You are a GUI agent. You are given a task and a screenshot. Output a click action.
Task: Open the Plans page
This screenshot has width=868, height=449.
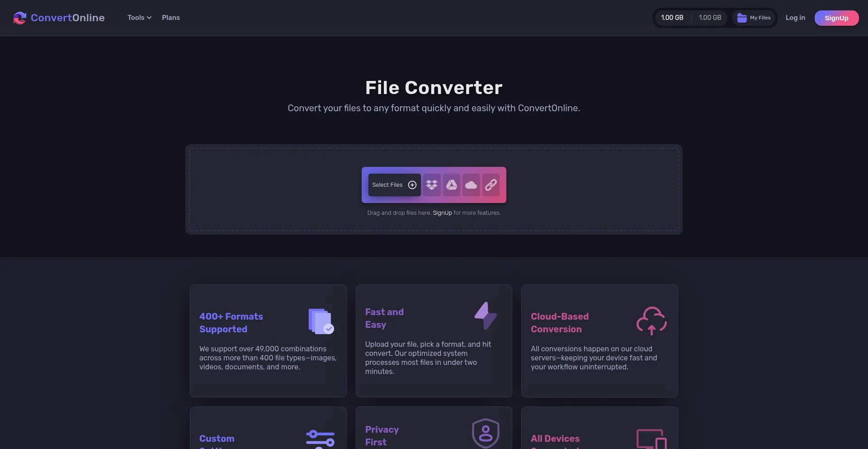point(171,18)
